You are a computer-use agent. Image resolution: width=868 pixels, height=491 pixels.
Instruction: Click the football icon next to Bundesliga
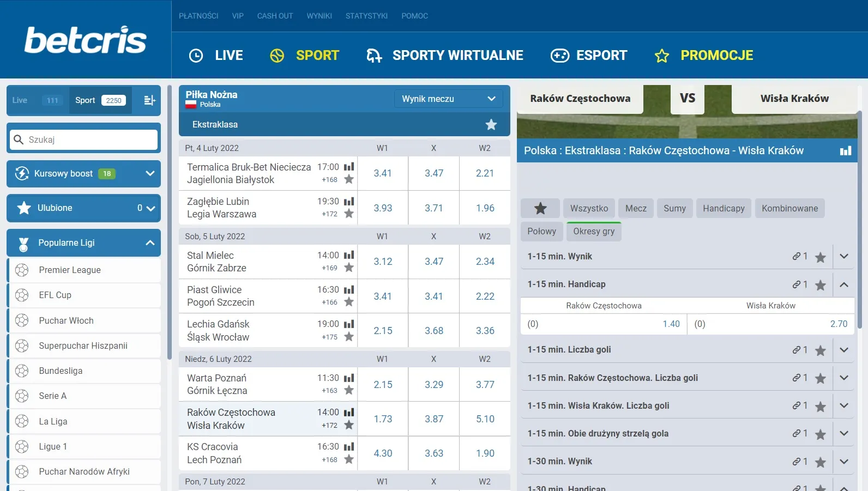tap(22, 371)
